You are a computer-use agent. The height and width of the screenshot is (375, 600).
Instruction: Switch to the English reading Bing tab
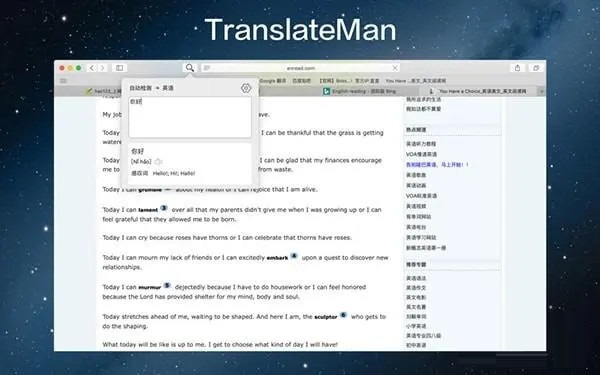pos(359,91)
